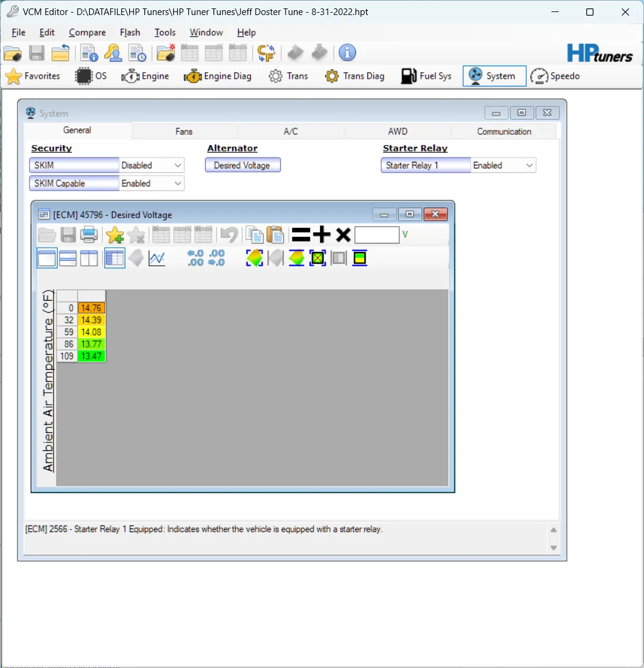Switch to the Communication tab
Viewport: 644px width, 668px height.
(x=504, y=132)
